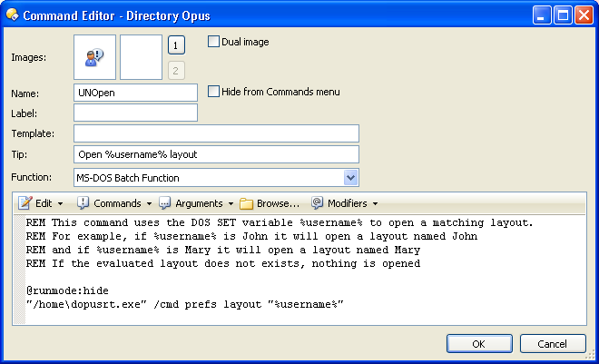Viewport: 599px width, 364px height.
Task: Expand the Arguments dropdown arrow
Action: point(231,204)
